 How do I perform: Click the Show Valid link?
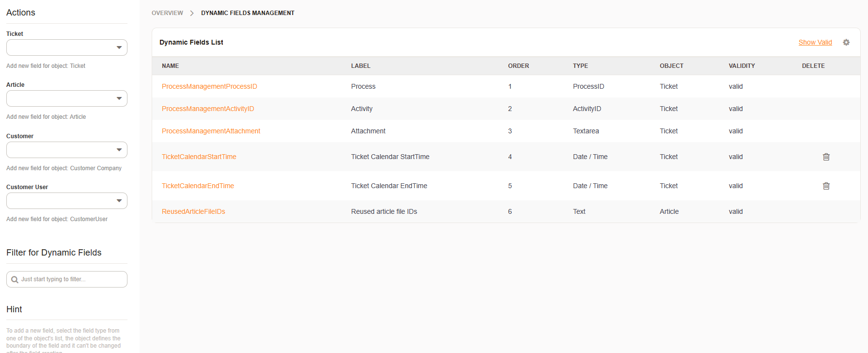[815, 42]
